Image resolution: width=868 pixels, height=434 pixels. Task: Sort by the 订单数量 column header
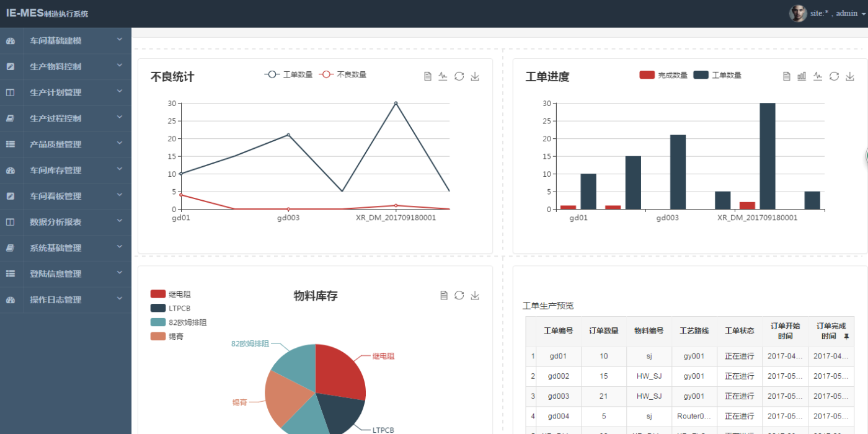pos(603,331)
